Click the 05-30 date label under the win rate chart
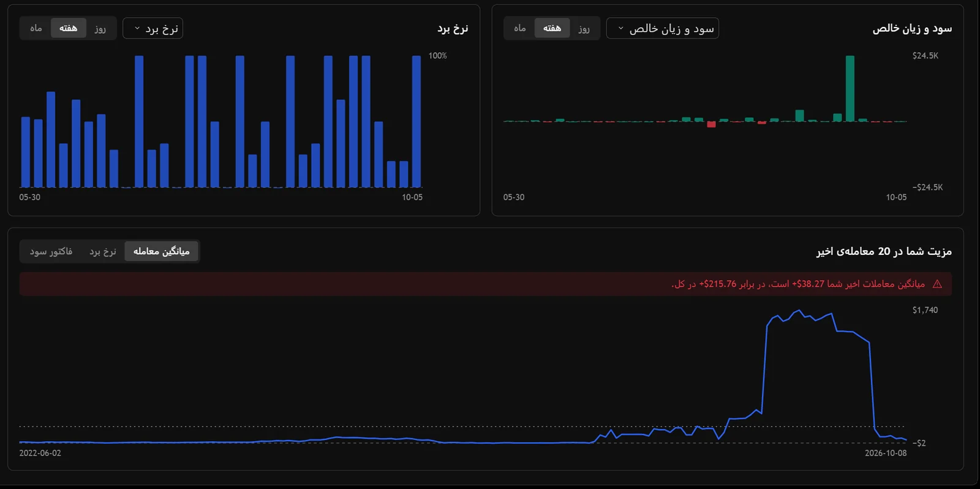Image resolution: width=980 pixels, height=489 pixels. [x=30, y=197]
